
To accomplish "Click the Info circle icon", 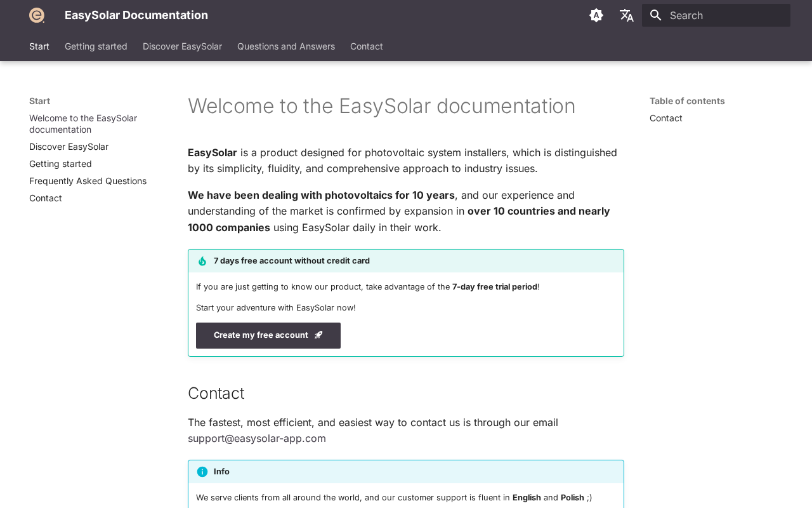I will coord(202,472).
